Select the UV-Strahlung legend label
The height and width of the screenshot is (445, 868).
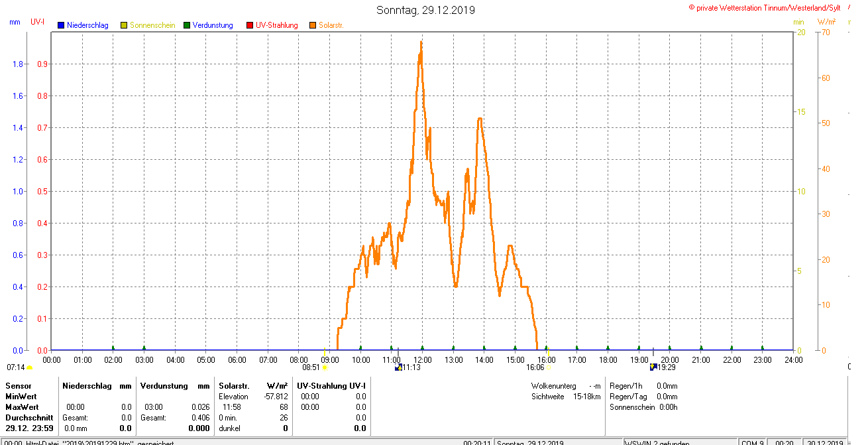pyautogui.click(x=277, y=25)
